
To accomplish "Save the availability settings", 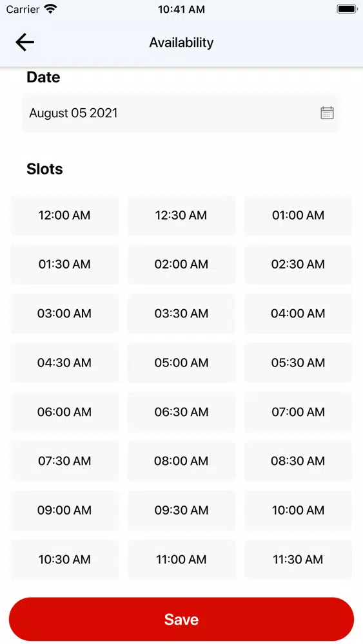I will pyautogui.click(x=181, y=619).
